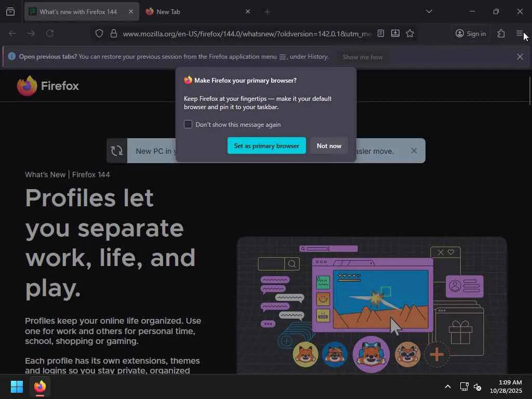Viewport: 532px width, 399px height.
Task: Click the mozilla.org URL address field
Action: [x=247, y=34]
